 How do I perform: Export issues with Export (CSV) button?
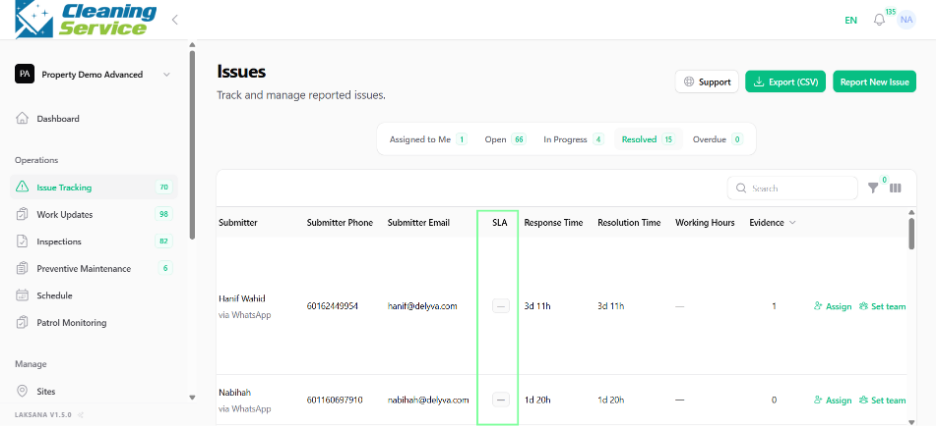[x=786, y=82]
